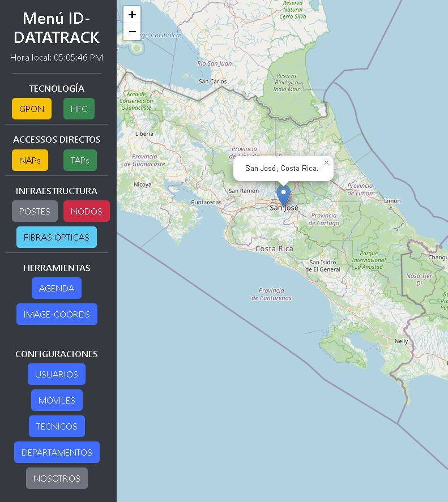Click the Limón city label on map

click(392, 201)
